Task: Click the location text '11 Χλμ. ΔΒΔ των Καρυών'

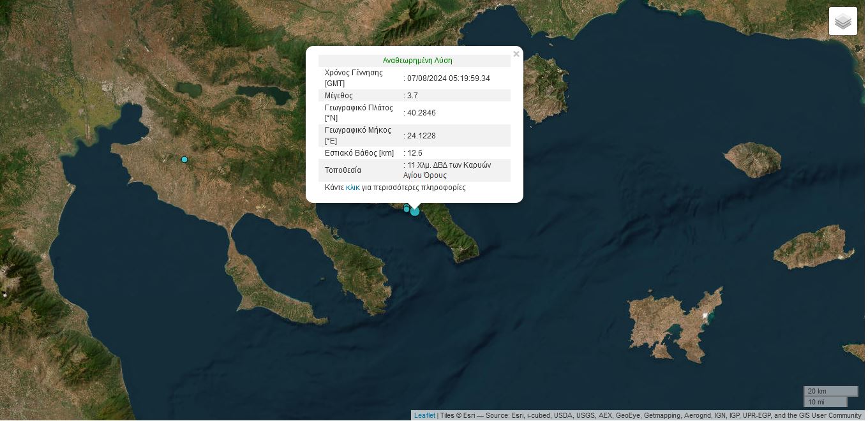Action: 449,165
